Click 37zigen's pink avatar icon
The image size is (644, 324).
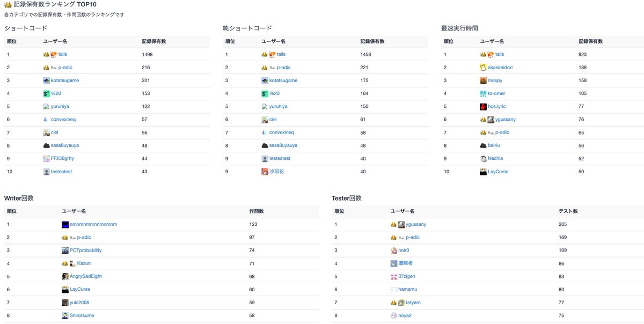click(393, 276)
